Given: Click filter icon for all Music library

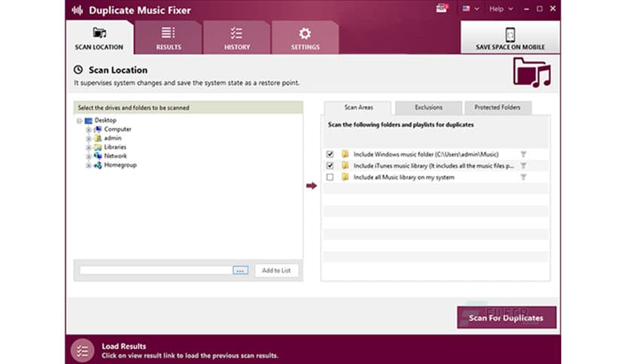Looking at the screenshot, I should click(x=523, y=177).
